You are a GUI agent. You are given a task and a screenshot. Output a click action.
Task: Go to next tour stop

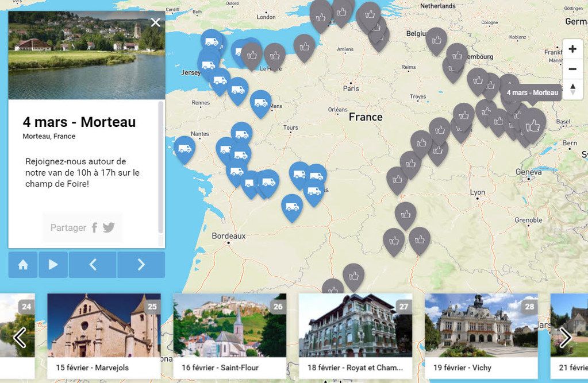point(141,265)
